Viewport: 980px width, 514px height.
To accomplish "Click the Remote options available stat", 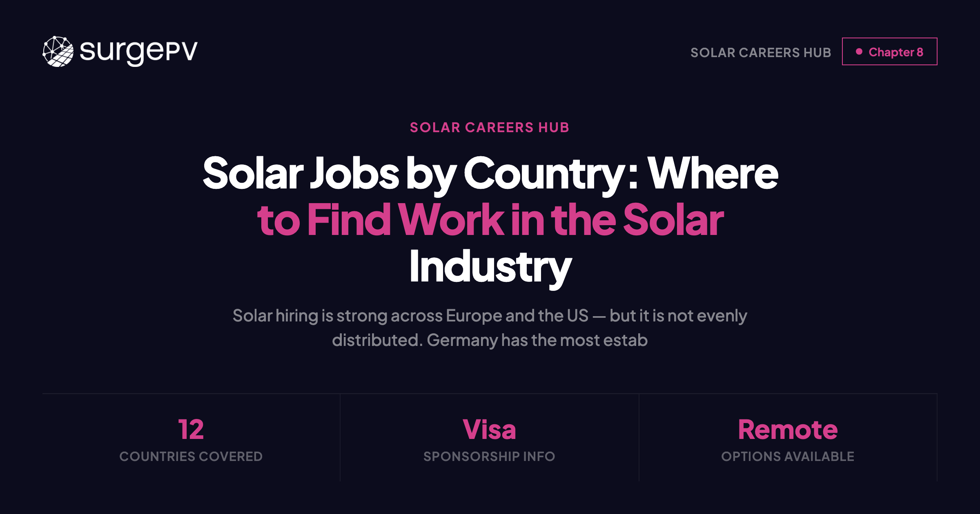I will click(788, 428).
